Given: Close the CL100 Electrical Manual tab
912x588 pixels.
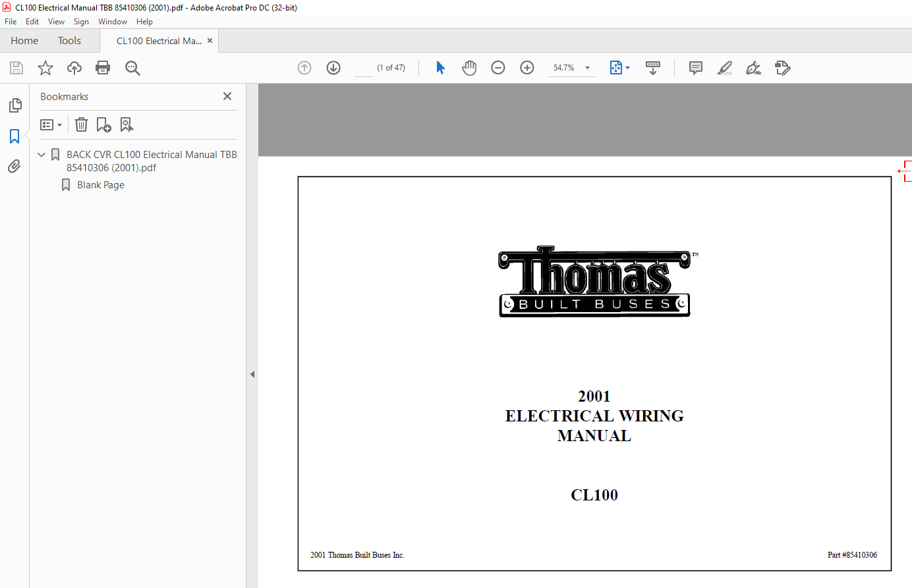Looking at the screenshot, I should (x=210, y=41).
